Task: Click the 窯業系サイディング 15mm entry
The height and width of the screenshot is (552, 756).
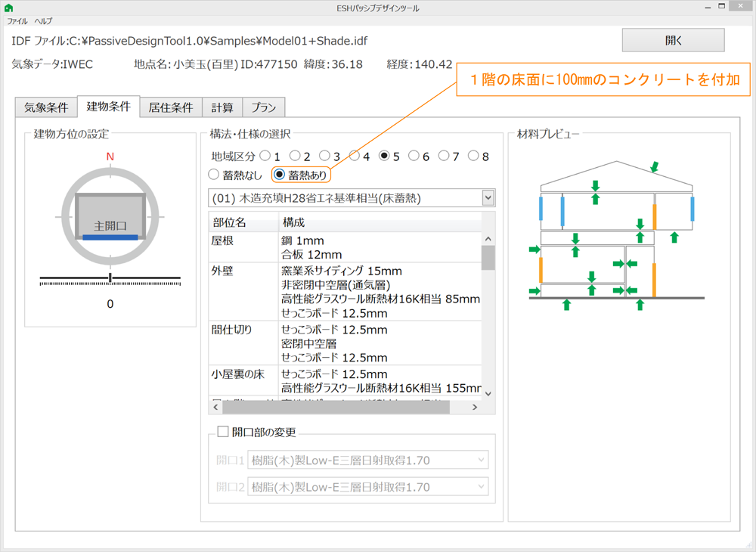Action: [342, 271]
